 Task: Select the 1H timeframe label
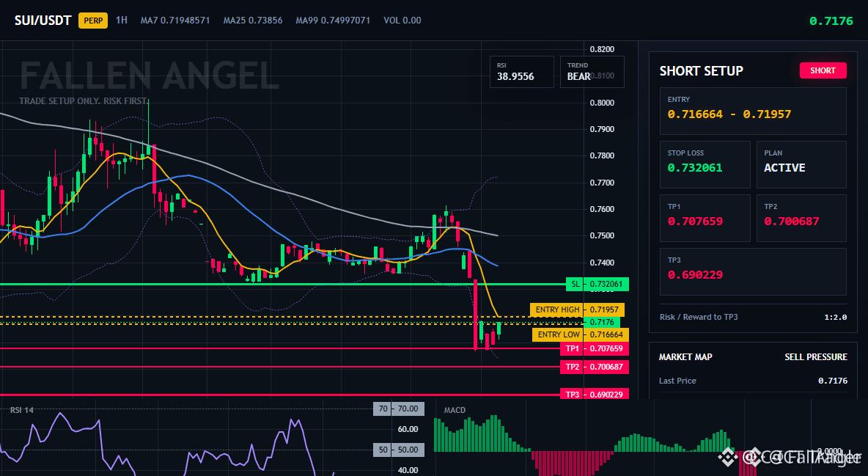[121, 20]
